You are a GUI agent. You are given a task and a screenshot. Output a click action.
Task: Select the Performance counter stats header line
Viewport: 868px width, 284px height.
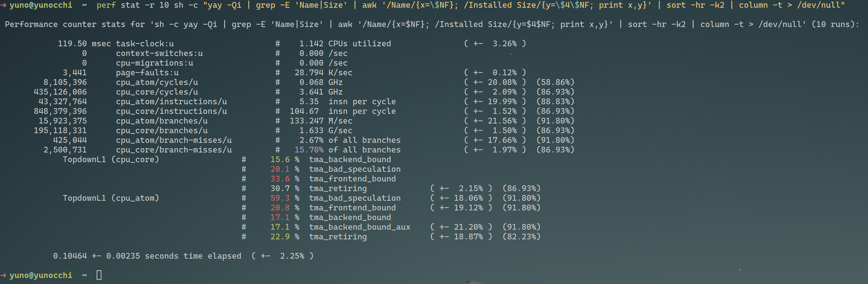[432, 25]
